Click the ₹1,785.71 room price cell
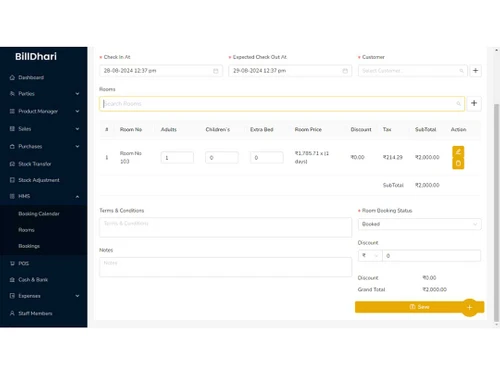The width and height of the screenshot is (500, 375). pyautogui.click(x=312, y=157)
